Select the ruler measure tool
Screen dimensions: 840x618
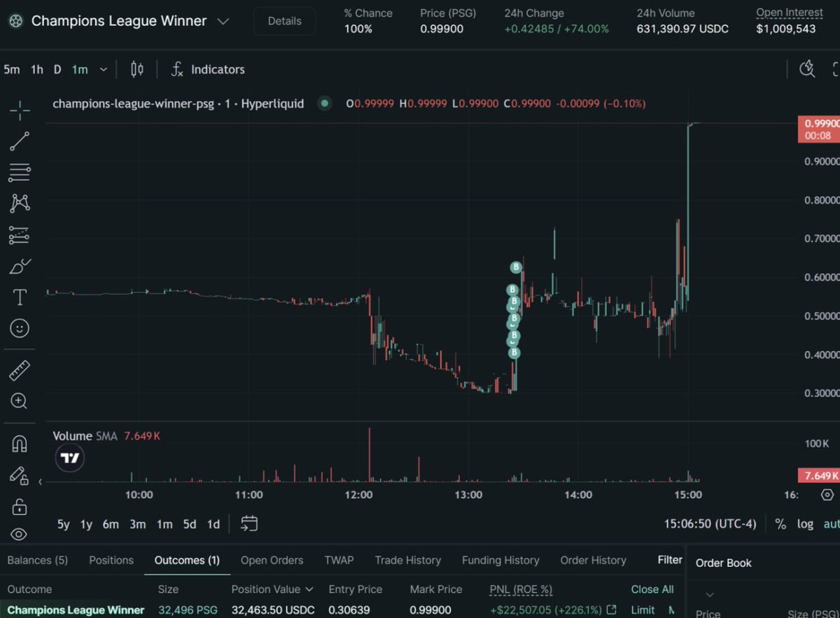(x=20, y=370)
